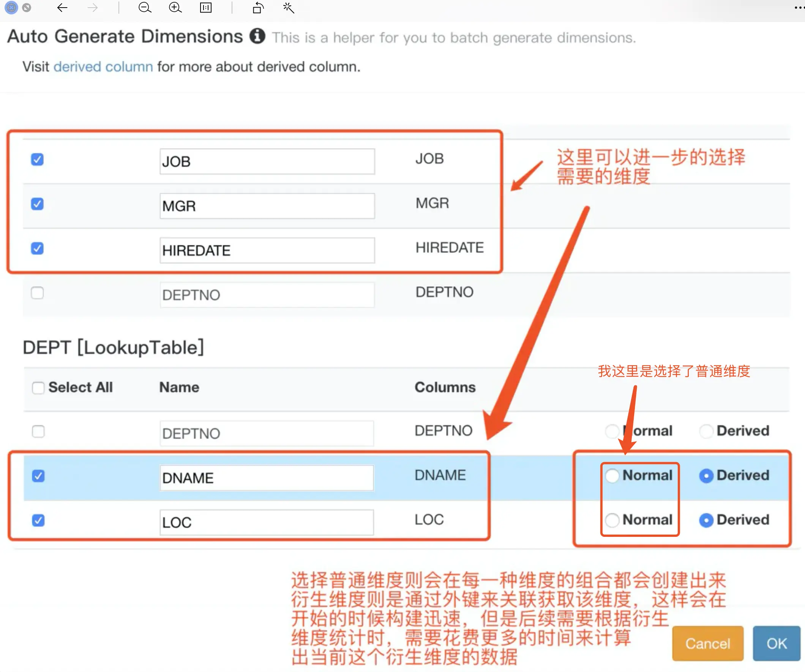This screenshot has width=805, height=672.
Task: Click the forward arrow in toolbar
Action: tap(92, 8)
